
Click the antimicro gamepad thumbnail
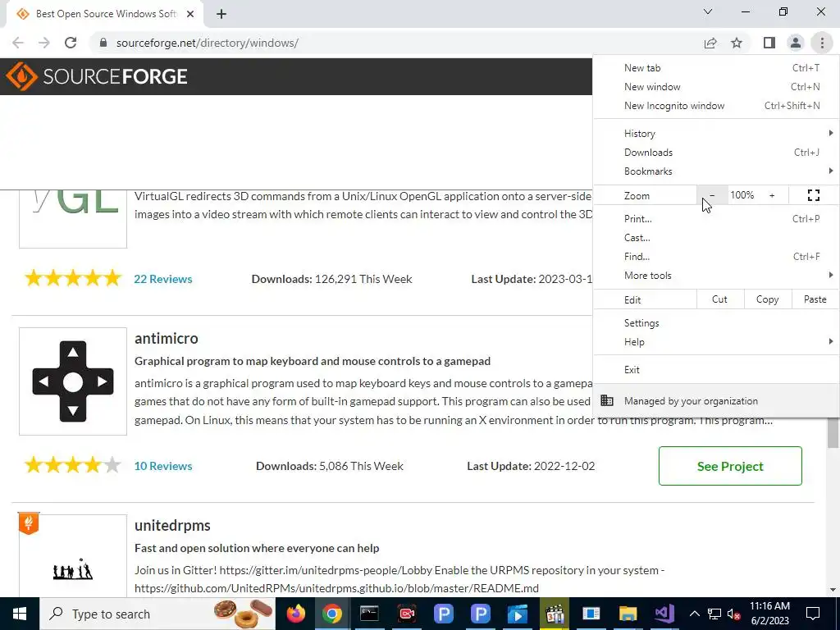(x=73, y=381)
